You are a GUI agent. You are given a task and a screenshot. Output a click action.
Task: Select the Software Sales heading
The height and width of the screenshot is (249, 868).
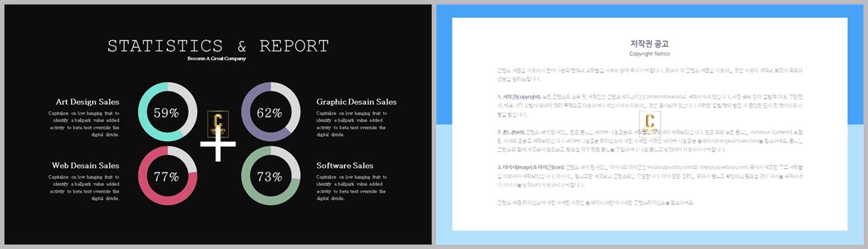point(344,166)
